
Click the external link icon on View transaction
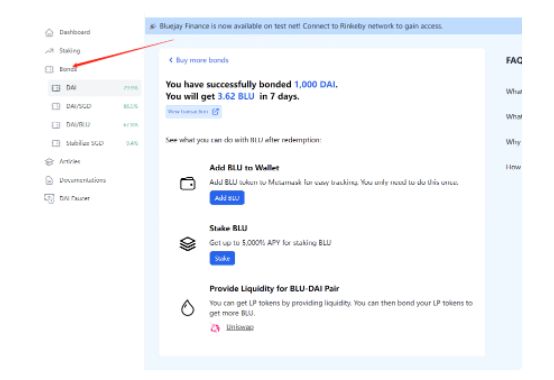(x=215, y=112)
